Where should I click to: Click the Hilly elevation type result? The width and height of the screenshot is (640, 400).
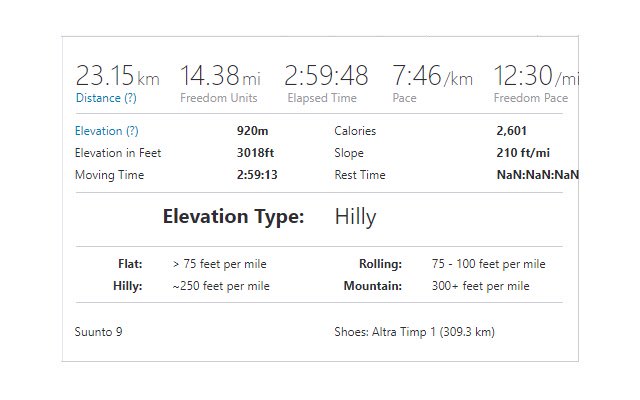click(355, 217)
